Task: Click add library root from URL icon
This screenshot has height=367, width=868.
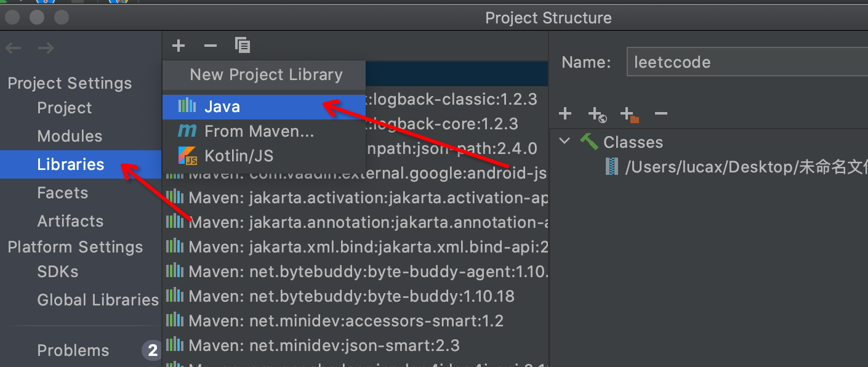Action: (597, 114)
